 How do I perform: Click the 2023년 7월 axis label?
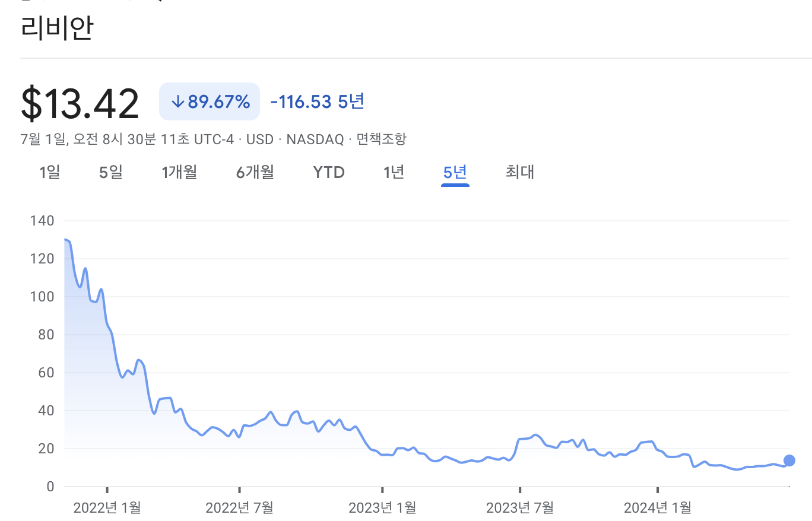click(520, 507)
